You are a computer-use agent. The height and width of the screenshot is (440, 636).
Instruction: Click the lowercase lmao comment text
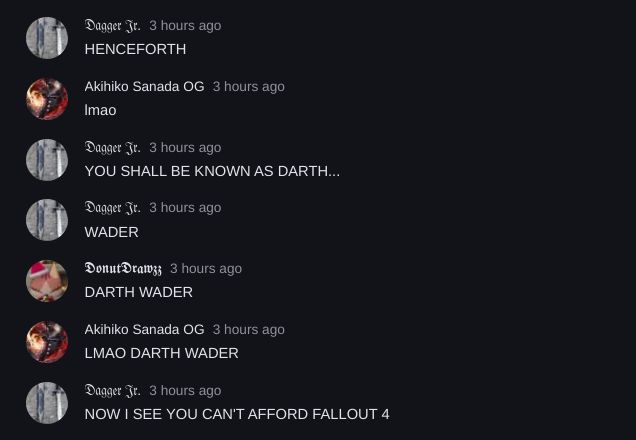pyautogui.click(x=100, y=110)
